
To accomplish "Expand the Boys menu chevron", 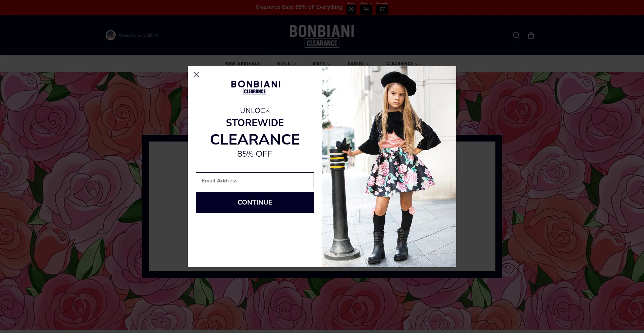I will (329, 64).
